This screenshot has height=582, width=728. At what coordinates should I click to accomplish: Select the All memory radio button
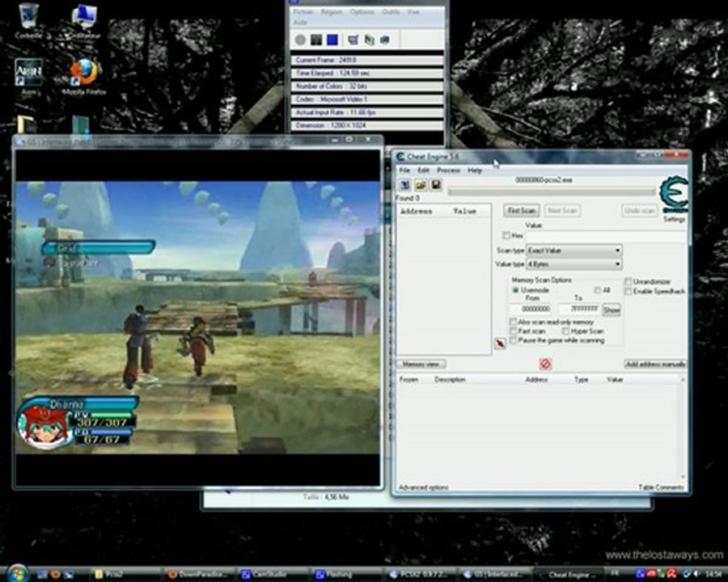click(598, 290)
